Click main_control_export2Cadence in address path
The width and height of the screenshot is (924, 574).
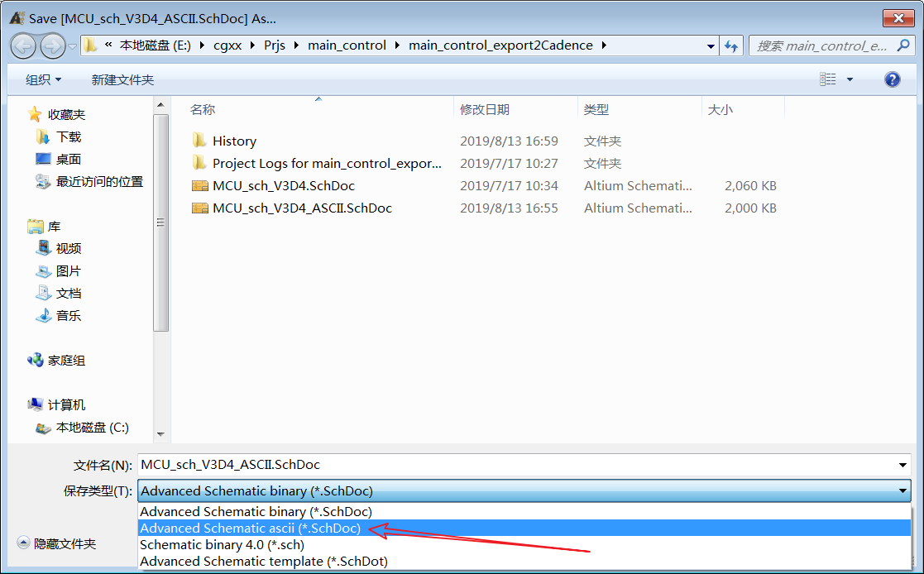pyautogui.click(x=501, y=45)
